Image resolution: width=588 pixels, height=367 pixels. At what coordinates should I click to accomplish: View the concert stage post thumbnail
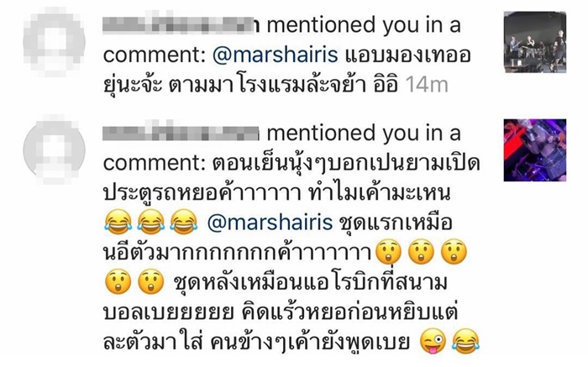[x=535, y=42]
